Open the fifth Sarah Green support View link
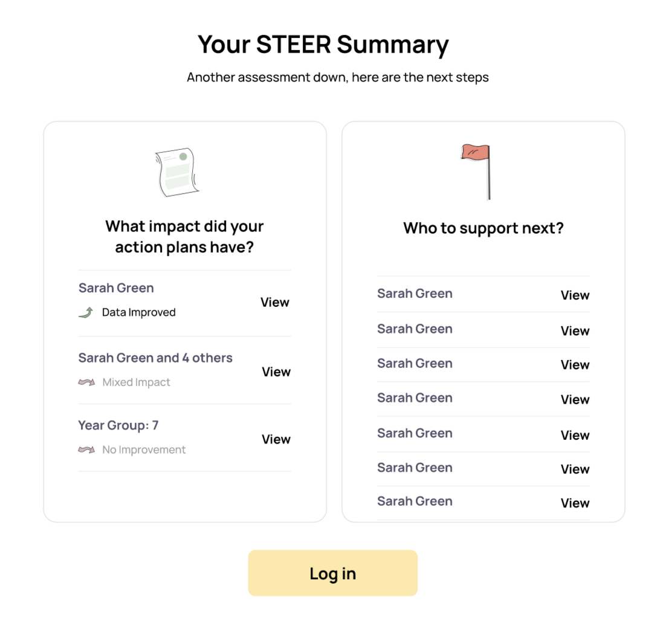The width and height of the screenshot is (672, 632). (575, 435)
